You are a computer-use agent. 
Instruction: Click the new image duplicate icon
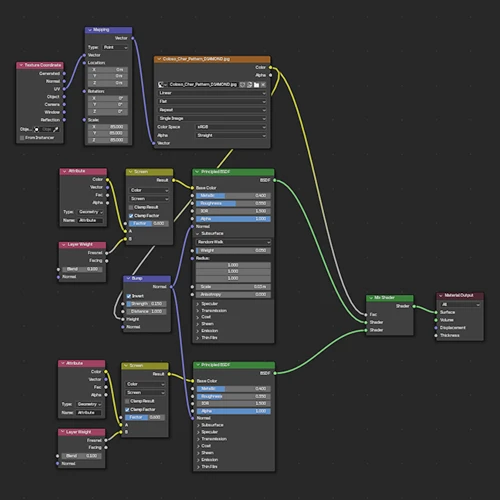point(249,85)
